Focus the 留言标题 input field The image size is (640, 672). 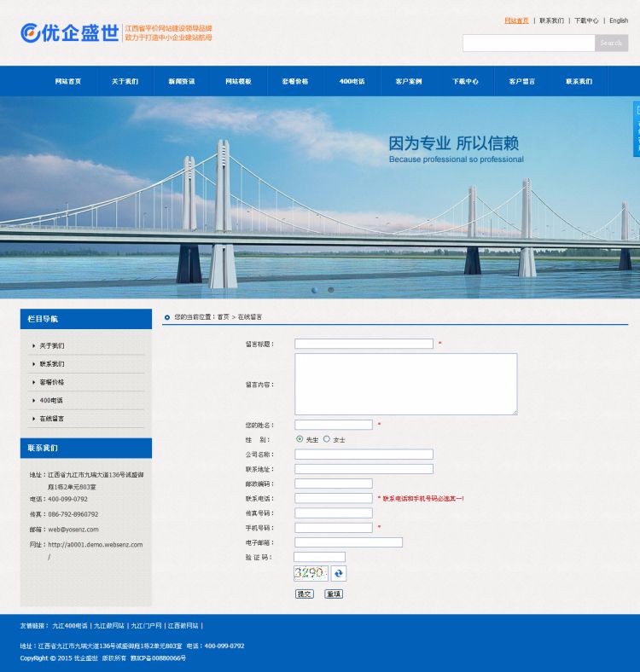point(364,344)
